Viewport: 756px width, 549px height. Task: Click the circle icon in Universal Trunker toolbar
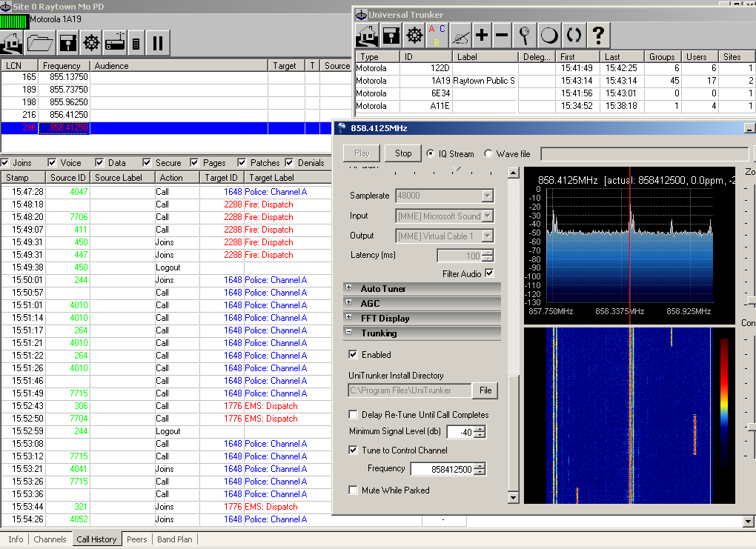click(549, 35)
